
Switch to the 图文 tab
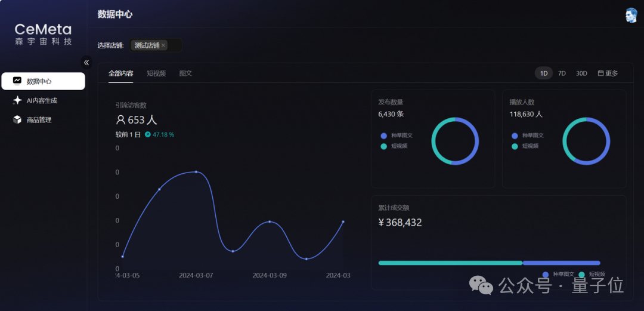(185, 73)
